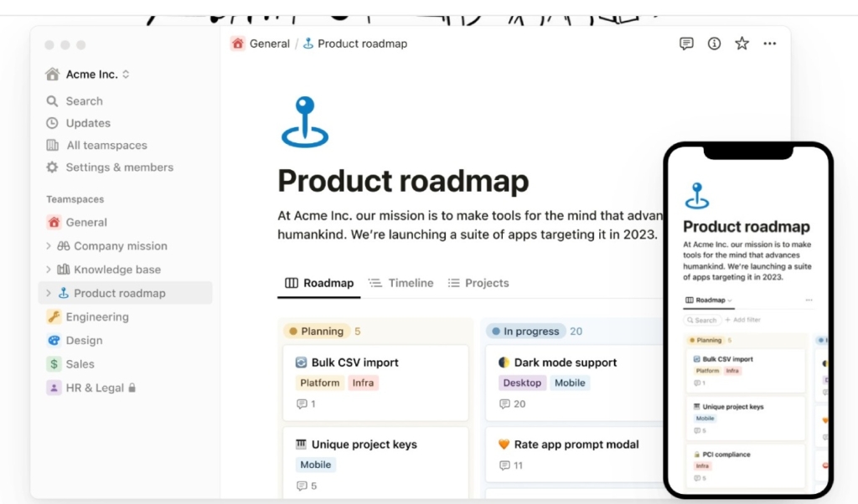Click the Updates bell icon
Image resolution: width=858 pixels, height=504 pixels.
coord(52,123)
